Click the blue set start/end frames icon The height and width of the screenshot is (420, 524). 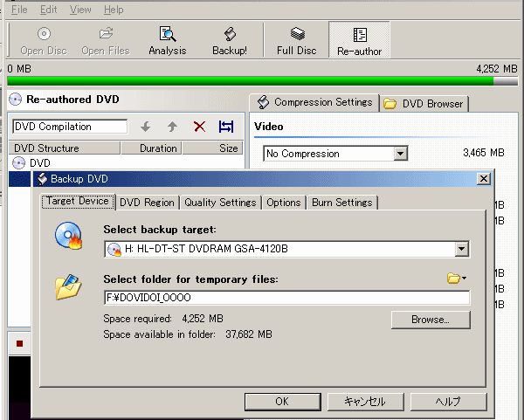click(226, 127)
